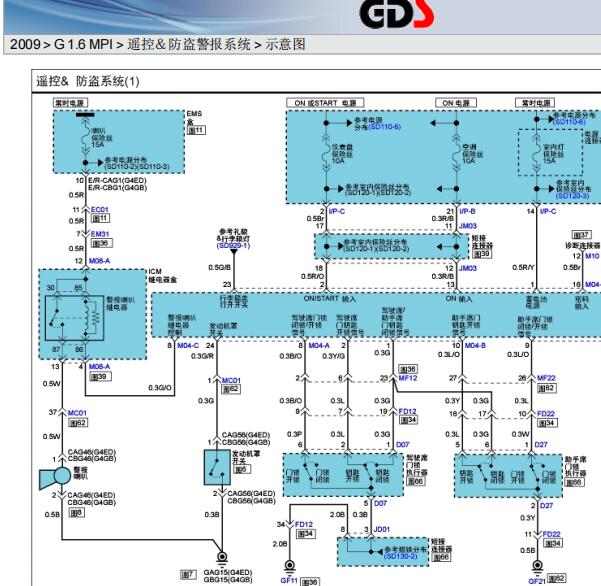This screenshot has height=586, width=601.
Task: Click the image icon below FD12 pin 19
Action: pyautogui.click(x=408, y=420)
